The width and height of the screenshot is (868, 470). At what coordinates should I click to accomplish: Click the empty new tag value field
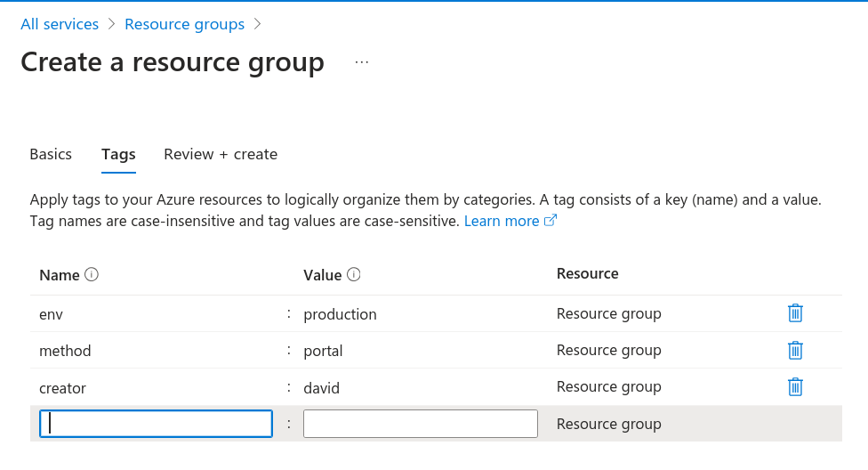pyautogui.click(x=420, y=424)
